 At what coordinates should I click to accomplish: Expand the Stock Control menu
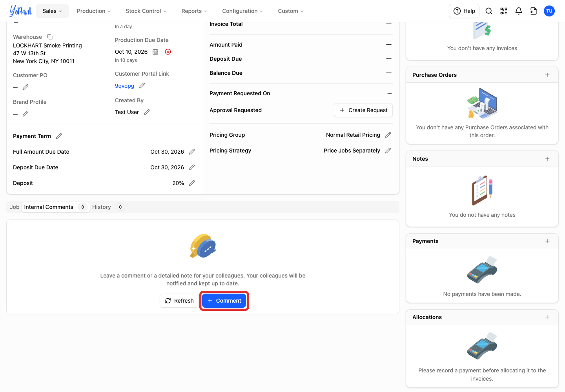pyautogui.click(x=146, y=11)
